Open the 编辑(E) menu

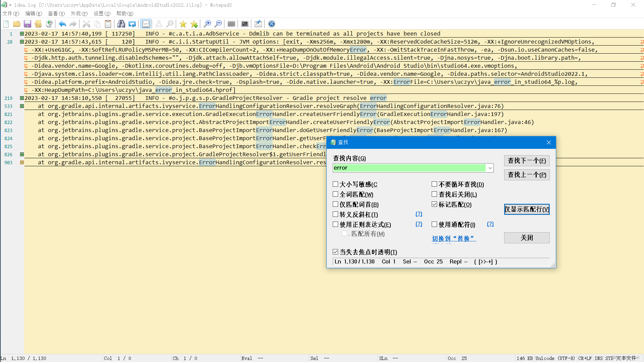(34, 13)
